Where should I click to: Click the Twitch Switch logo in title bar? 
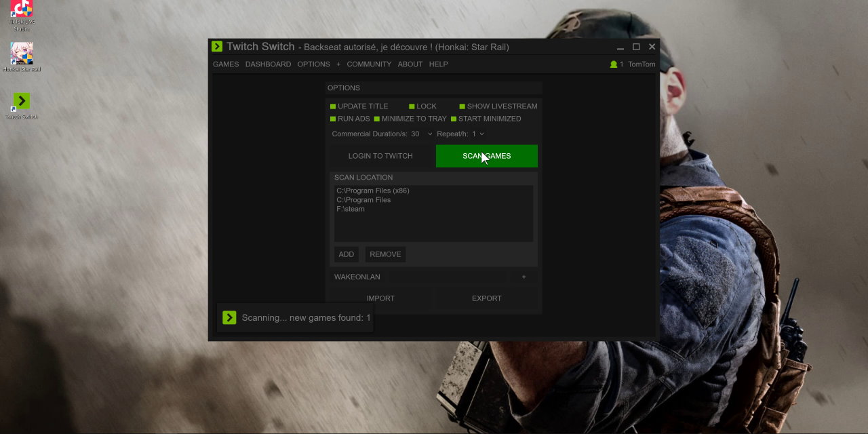point(217,47)
